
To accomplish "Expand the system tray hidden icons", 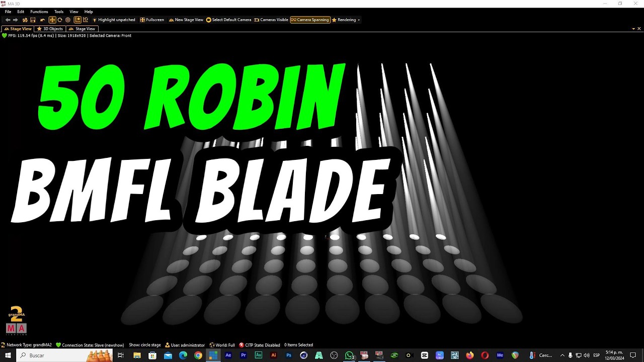I will pos(562,355).
